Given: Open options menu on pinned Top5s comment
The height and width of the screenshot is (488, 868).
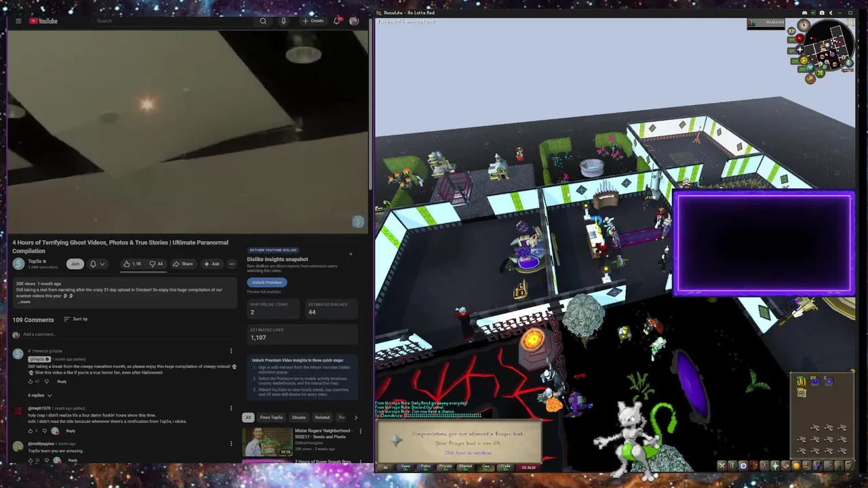Looking at the screenshot, I should click(x=231, y=351).
